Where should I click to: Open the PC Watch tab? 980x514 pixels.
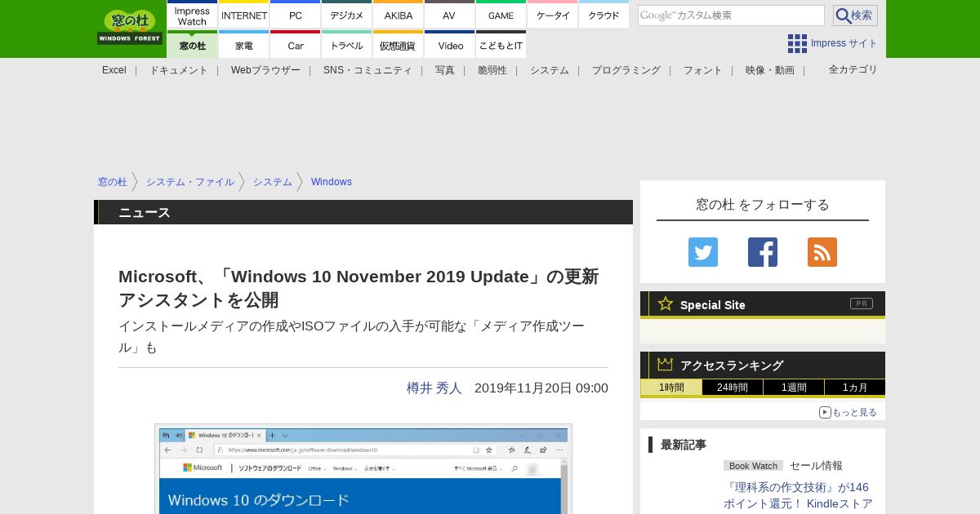click(296, 15)
